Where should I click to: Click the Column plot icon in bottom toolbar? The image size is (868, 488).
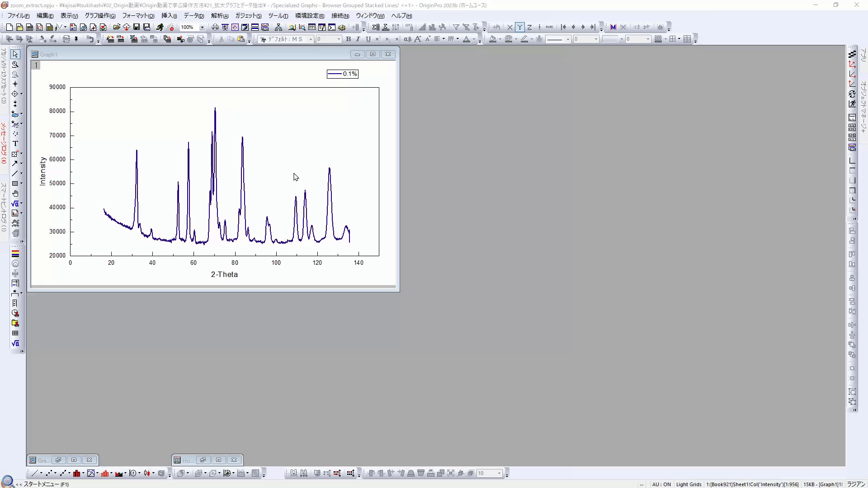point(76,473)
